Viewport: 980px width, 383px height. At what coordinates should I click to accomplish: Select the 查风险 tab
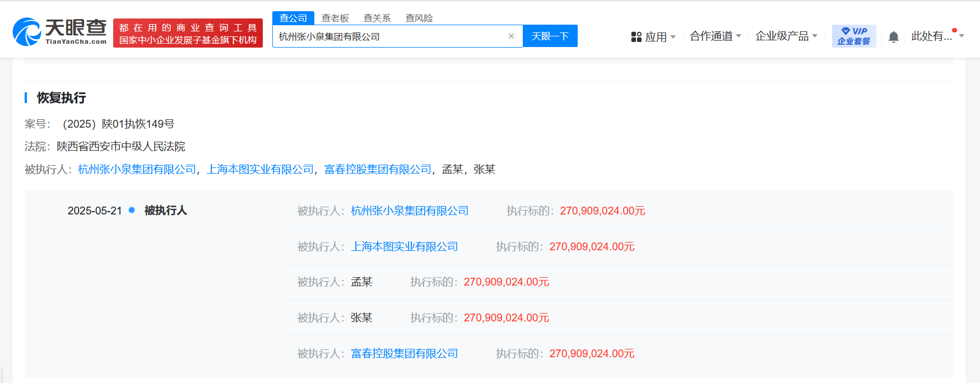(419, 18)
